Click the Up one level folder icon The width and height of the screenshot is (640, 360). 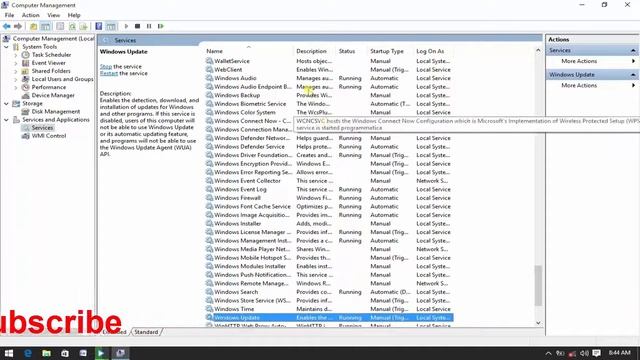click(33, 26)
